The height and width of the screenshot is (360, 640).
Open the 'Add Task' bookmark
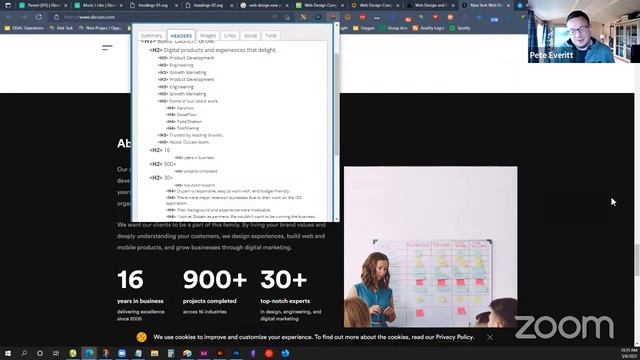click(x=61, y=28)
